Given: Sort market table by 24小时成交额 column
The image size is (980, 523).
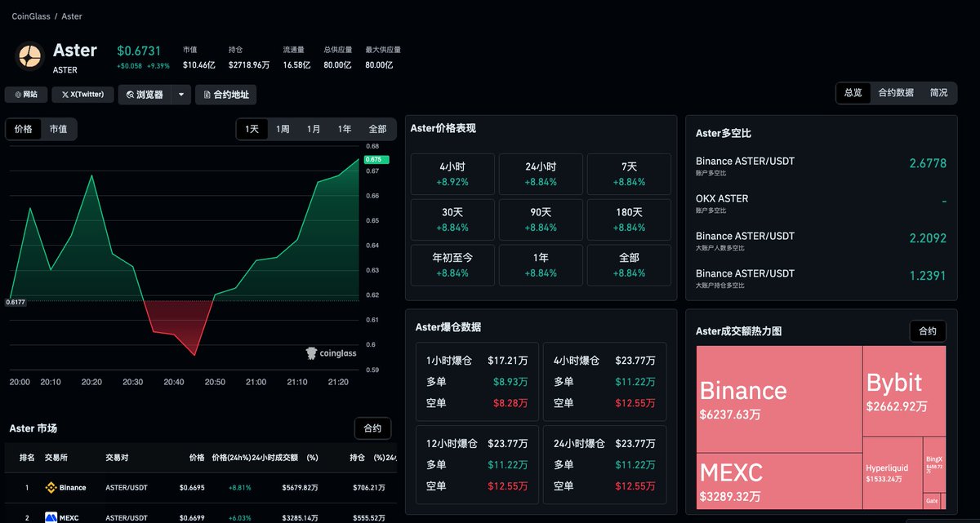Looking at the screenshot, I should point(275,459).
